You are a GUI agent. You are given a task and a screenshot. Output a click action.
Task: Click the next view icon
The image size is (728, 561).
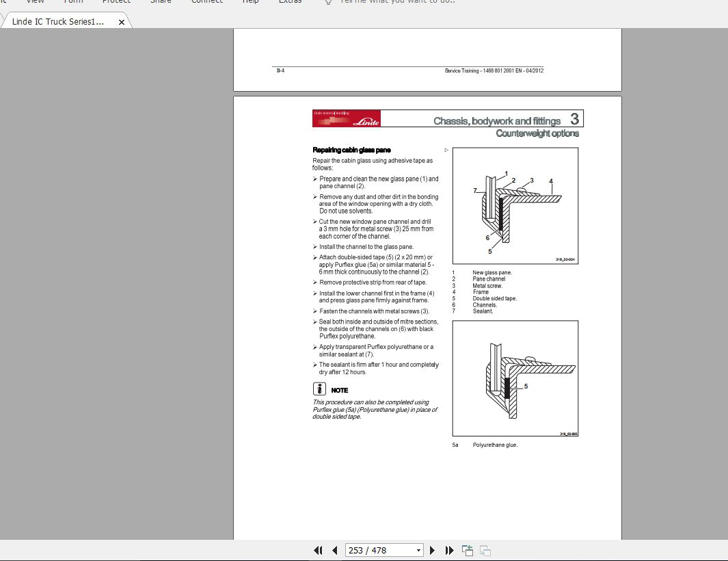point(485,550)
